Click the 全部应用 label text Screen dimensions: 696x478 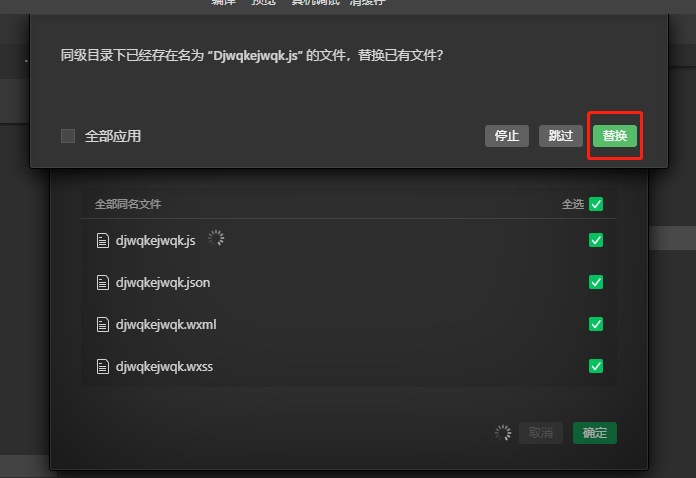[113, 136]
